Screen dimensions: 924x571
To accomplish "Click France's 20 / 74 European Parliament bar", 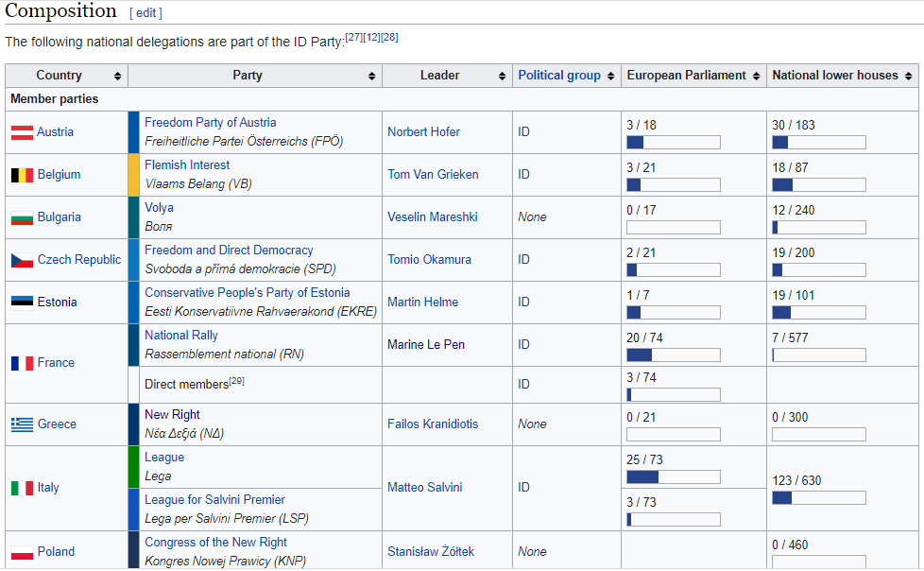I will [x=673, y=355].
